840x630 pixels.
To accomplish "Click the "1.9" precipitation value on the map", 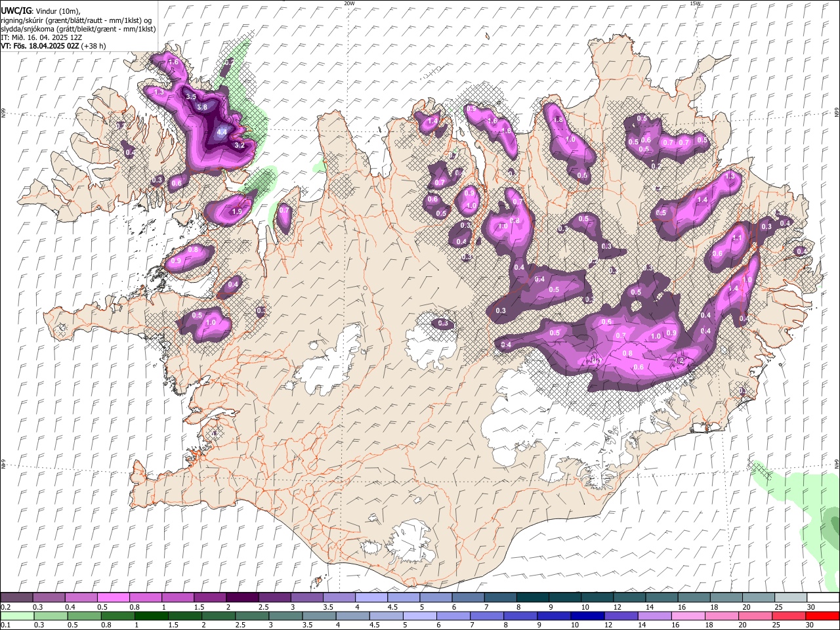I will coord(237,211).
